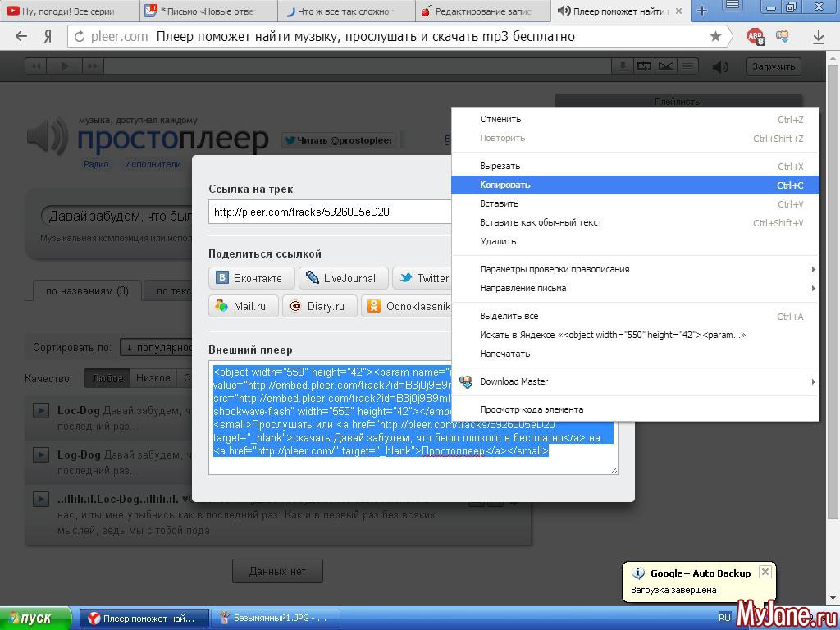Click the player volume speaker icon
Image resolution: width=840 pixels, height=630 pixels.
click(x=720, y=66)
